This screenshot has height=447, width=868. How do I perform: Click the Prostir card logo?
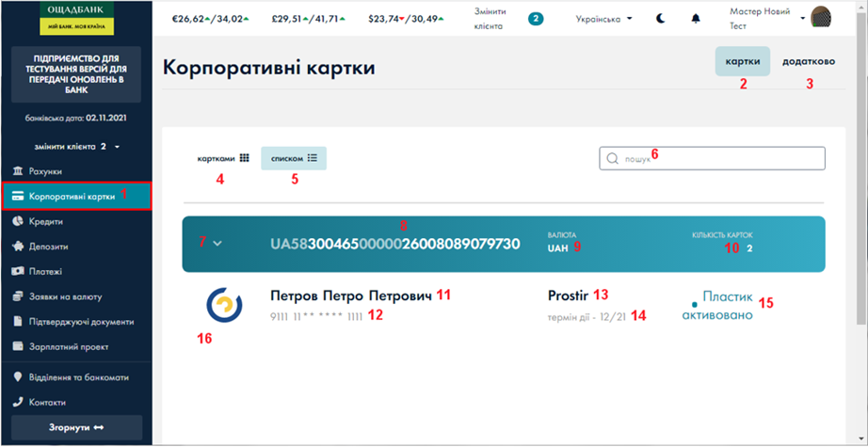point(224,305)
